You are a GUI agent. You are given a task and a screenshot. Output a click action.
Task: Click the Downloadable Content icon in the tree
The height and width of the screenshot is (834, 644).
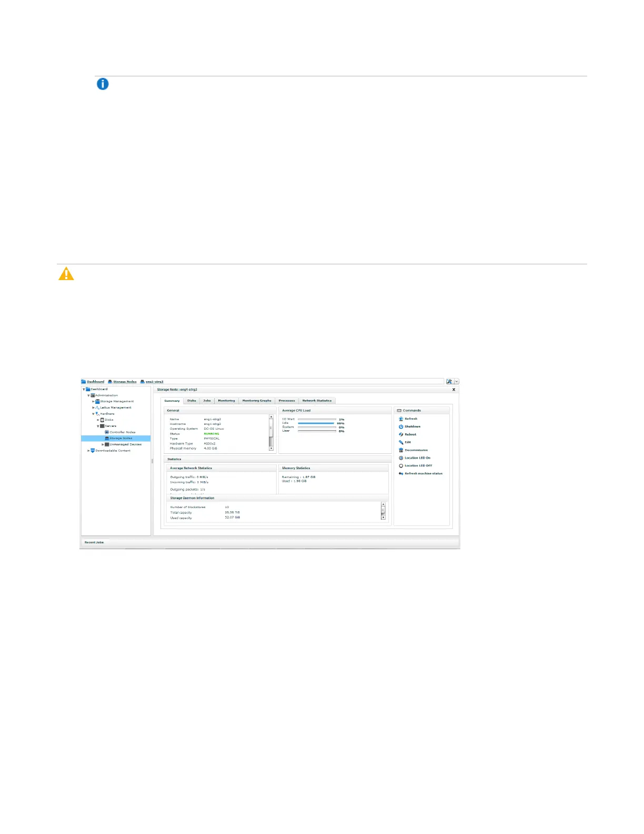tap(93, 451)
